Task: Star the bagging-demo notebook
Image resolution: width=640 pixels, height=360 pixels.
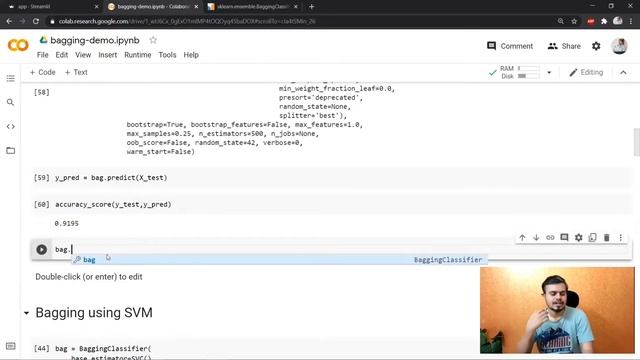Action: pos(153,40)
